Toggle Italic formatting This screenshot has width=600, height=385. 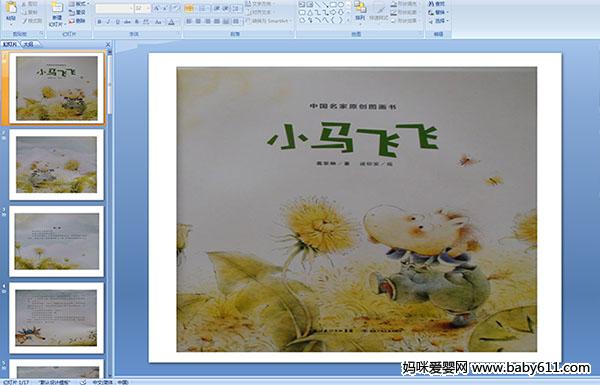click(108, 22)
